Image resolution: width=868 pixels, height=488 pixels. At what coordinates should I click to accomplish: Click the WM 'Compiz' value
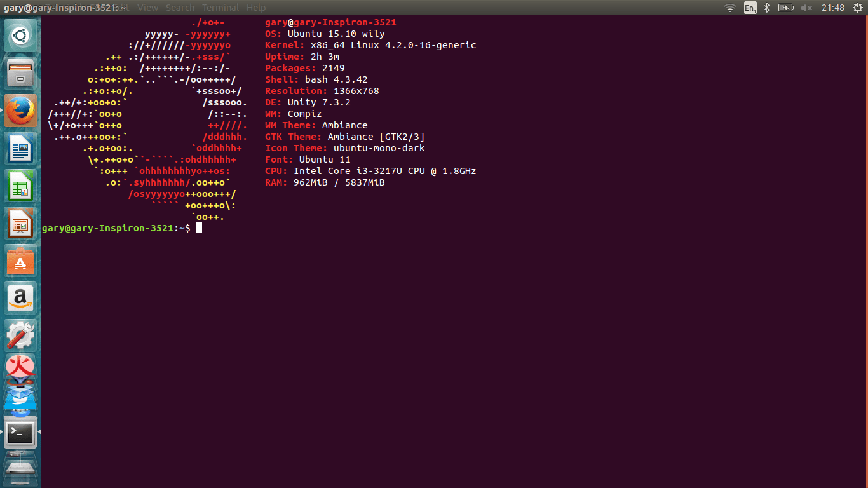point(305,114)
